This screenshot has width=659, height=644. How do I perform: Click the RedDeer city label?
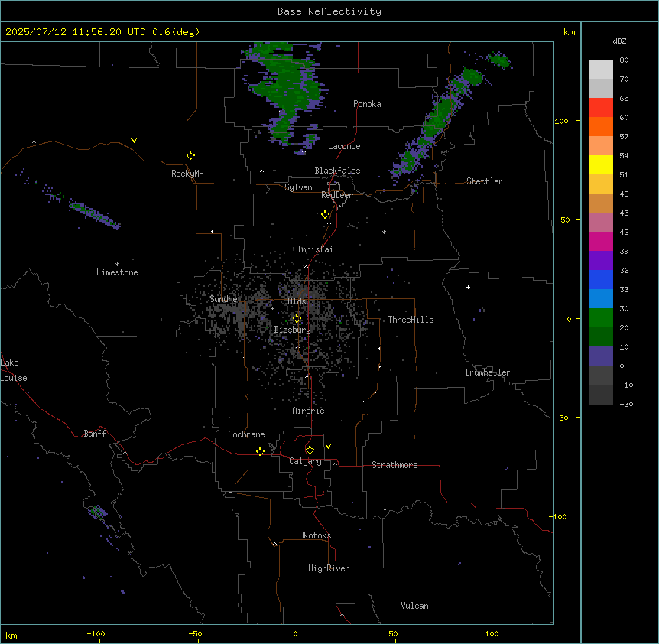[x=336, y=195]
